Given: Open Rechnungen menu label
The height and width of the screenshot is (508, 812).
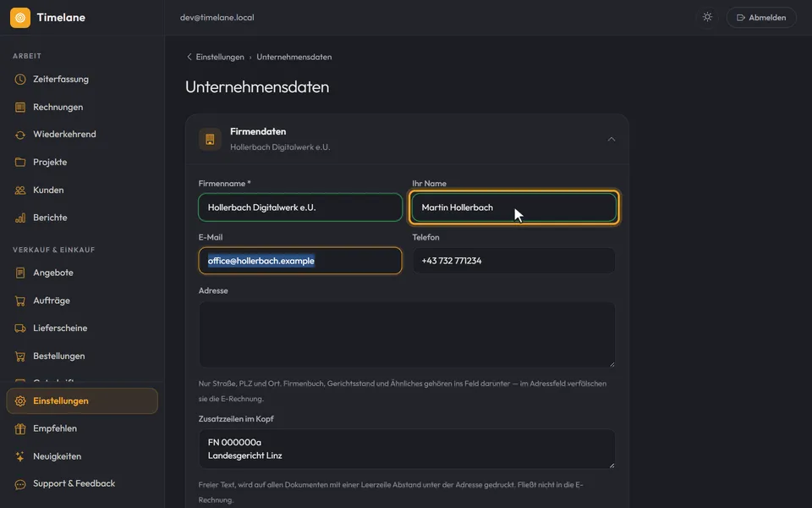Looking at the screenshot, I should point(58,108).
